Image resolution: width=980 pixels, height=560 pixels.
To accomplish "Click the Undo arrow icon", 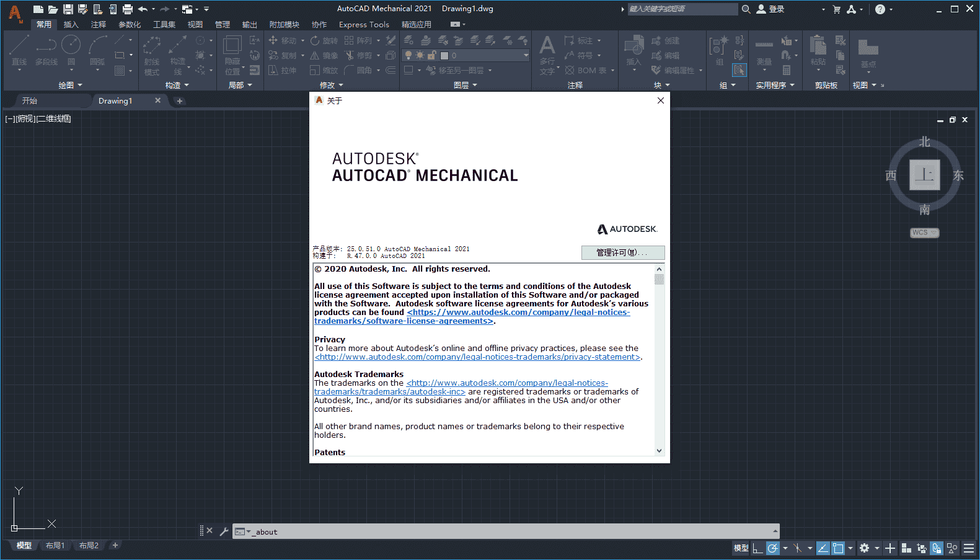I will [143, 9].
